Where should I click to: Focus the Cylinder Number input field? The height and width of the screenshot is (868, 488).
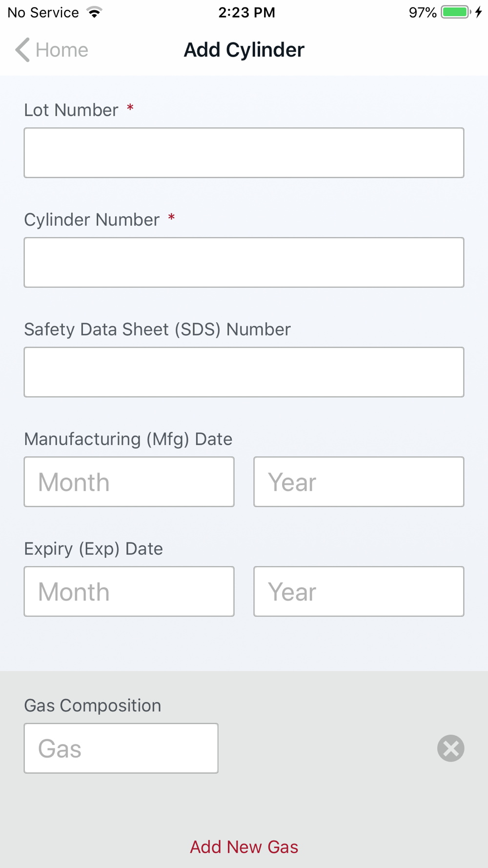244,262
